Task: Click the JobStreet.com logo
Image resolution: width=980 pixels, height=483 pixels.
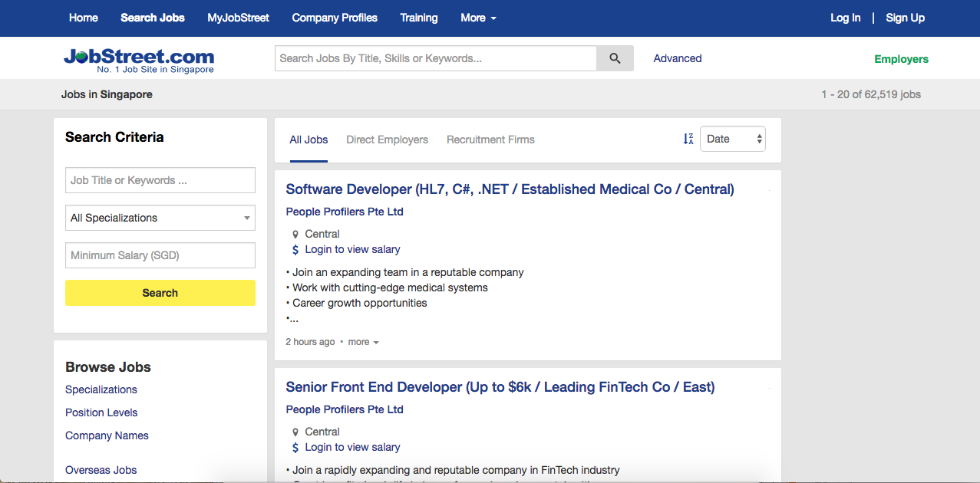Action: [139, 60]
